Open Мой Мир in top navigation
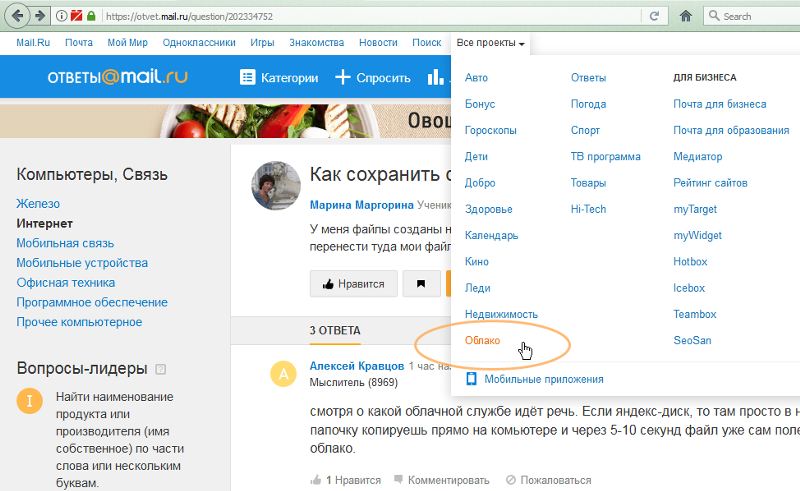The image size is (800, 491). click(128, 43)
